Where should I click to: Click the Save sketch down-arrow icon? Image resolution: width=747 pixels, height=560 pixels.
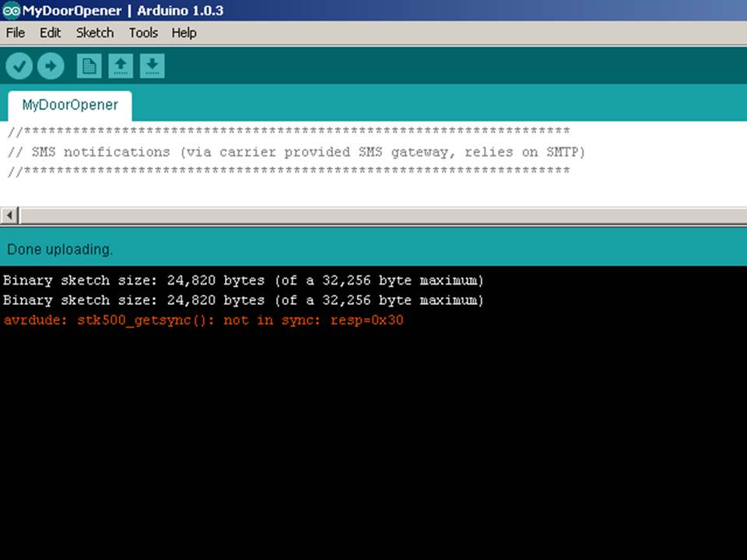[x=152, y=65]
